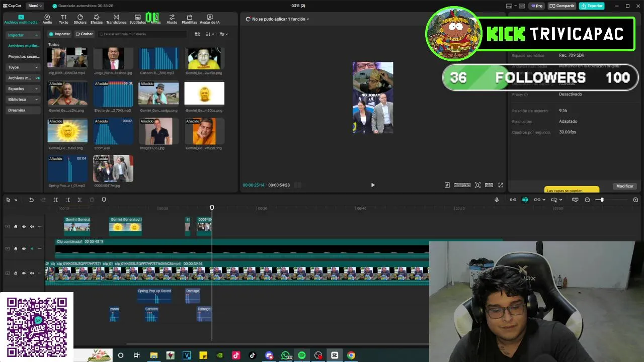
Task: Click the Modificar button
Action: tap(625, 186)
